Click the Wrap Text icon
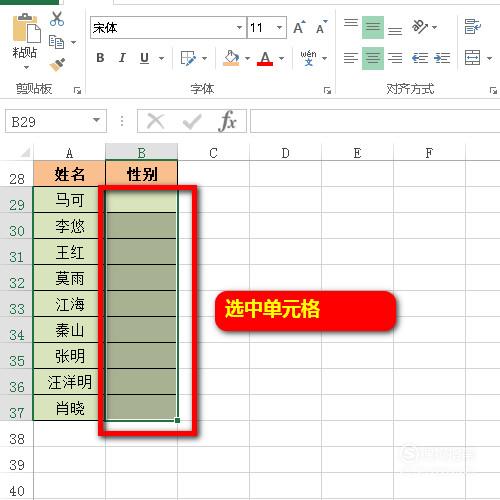 tap(473, 27)
